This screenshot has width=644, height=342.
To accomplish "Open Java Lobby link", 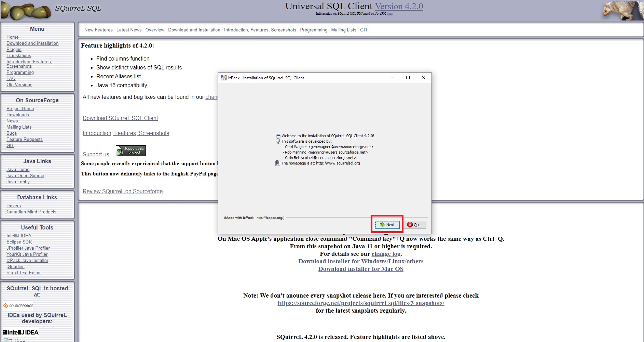I will (x=18, y=182).
